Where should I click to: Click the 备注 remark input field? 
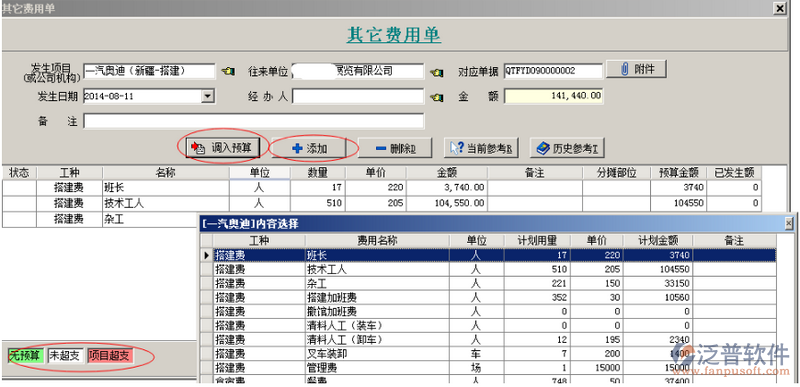254,121
